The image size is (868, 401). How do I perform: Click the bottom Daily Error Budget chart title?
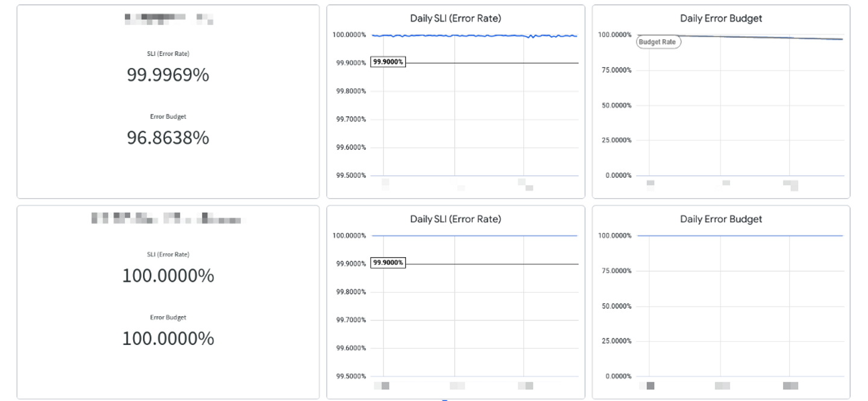click(x=721, y=219)
